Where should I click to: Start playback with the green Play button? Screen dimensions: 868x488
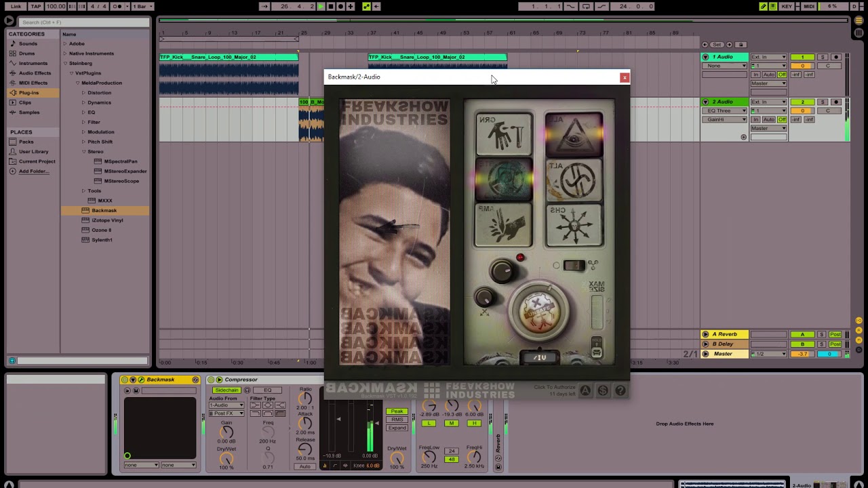pos(321,6)
